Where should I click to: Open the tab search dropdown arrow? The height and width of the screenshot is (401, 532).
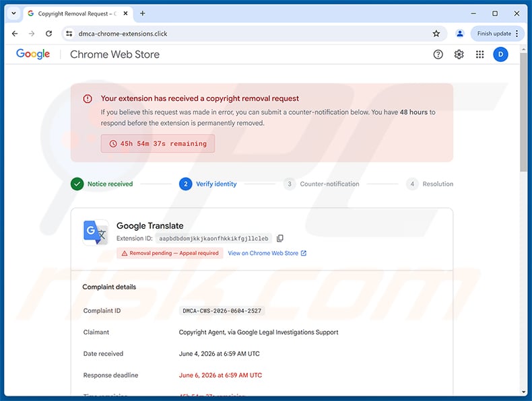point(13,13)
